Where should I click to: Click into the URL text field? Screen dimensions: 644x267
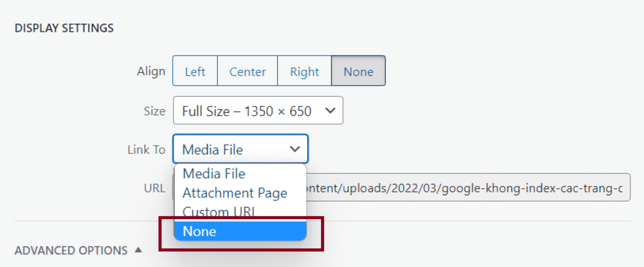coord(467,188)
